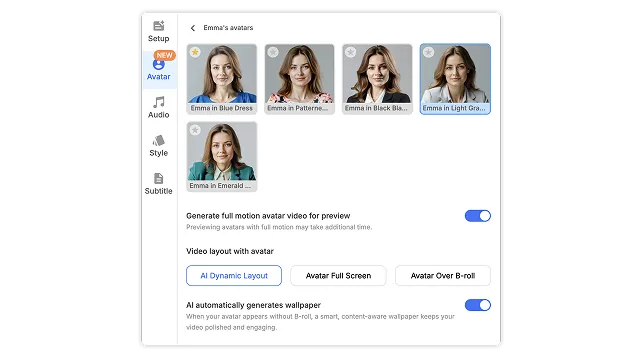640x360 pixels.
Task: Click the content-aware wallpaper description text
Action: tap(320, 322)
